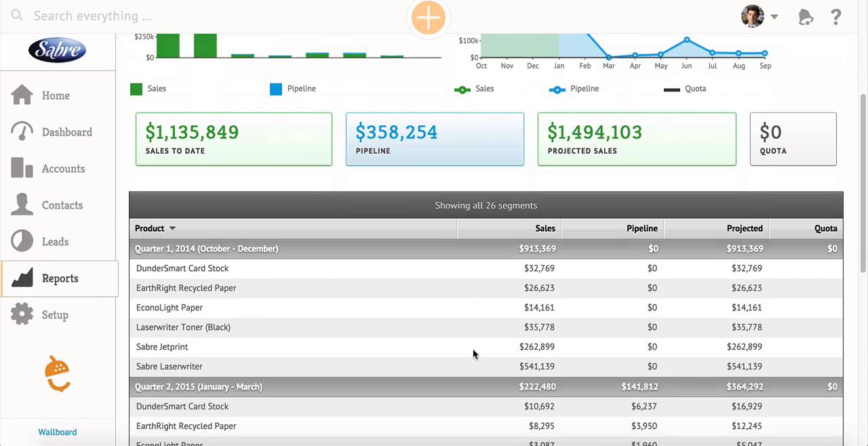Open the Wallboard link
Screen dimensions: 868x446
click(x=58, y=432)
